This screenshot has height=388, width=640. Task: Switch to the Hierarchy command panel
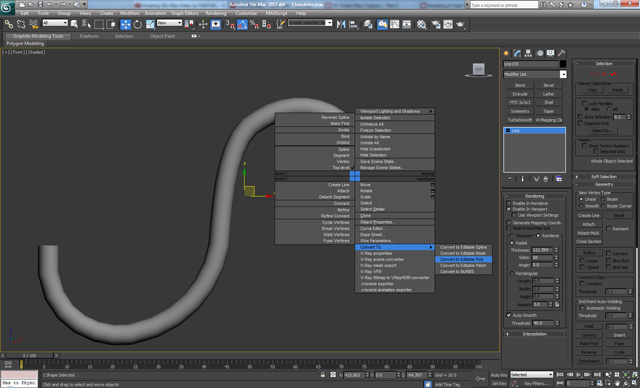tap(528, 53)
